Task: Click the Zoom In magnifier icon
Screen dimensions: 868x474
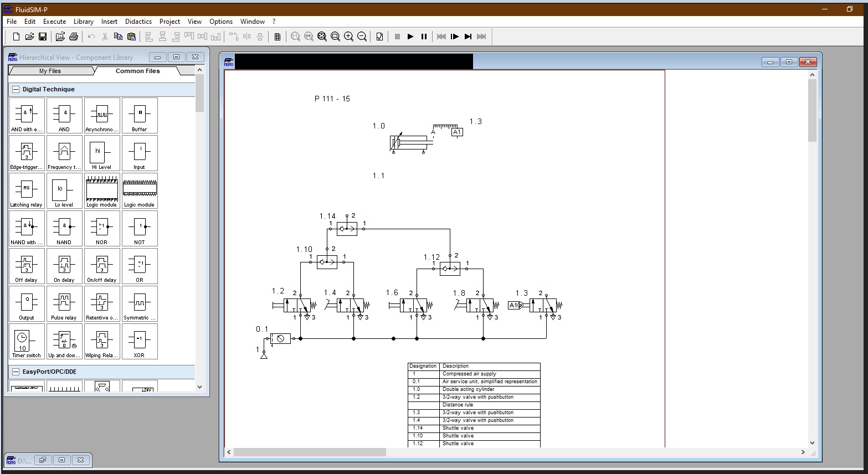Action: click(x=348, y=37)
